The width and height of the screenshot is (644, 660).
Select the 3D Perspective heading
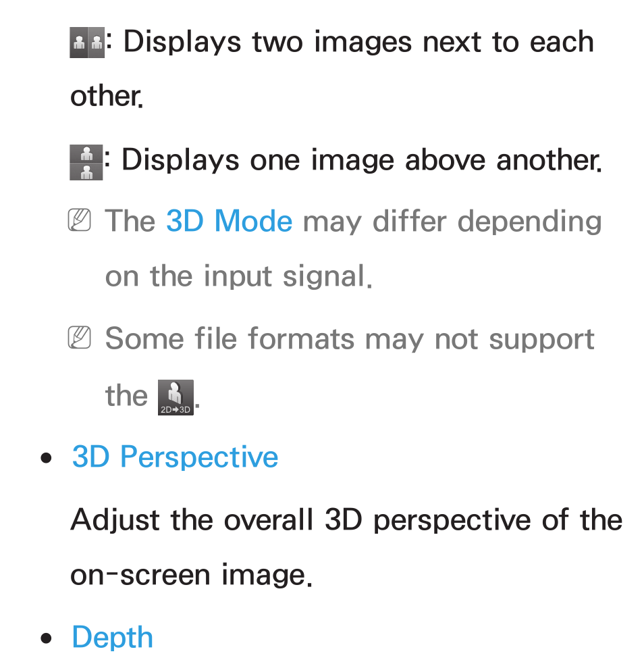click(x=175, y=457)
